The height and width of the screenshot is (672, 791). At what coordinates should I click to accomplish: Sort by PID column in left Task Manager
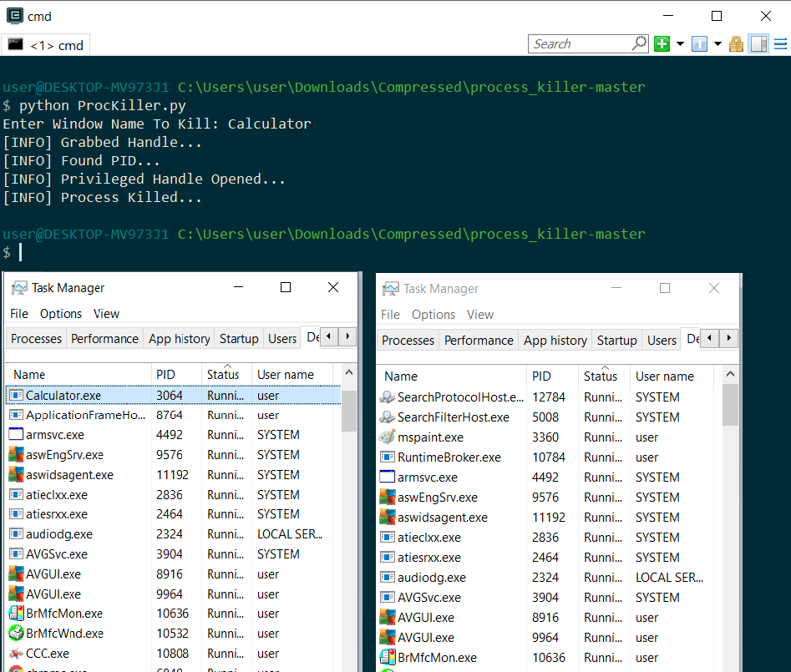pos(176,375)
